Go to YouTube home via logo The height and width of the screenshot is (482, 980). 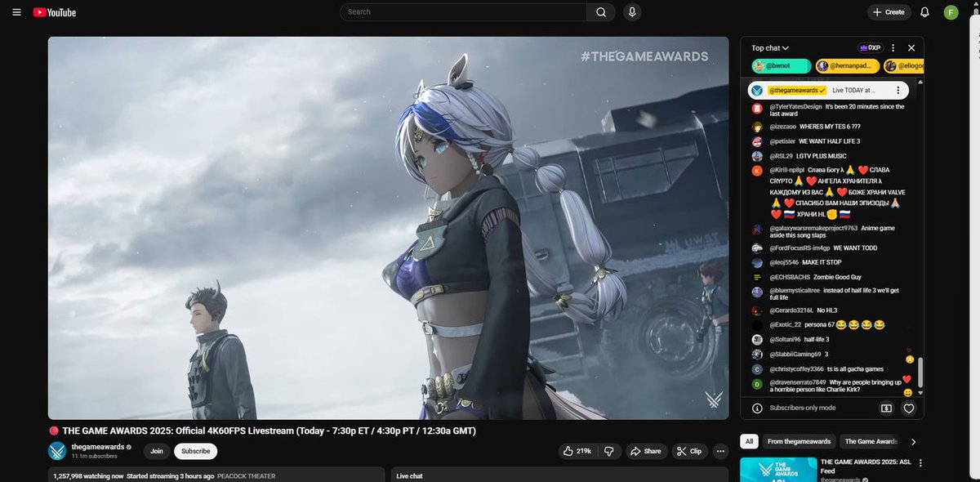coord(55,12)
